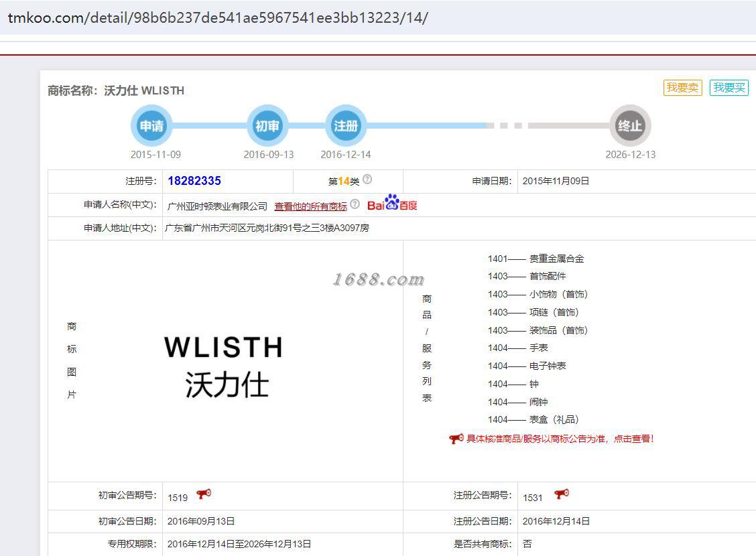Click the browser address bar URL

[x=218, y=18]
